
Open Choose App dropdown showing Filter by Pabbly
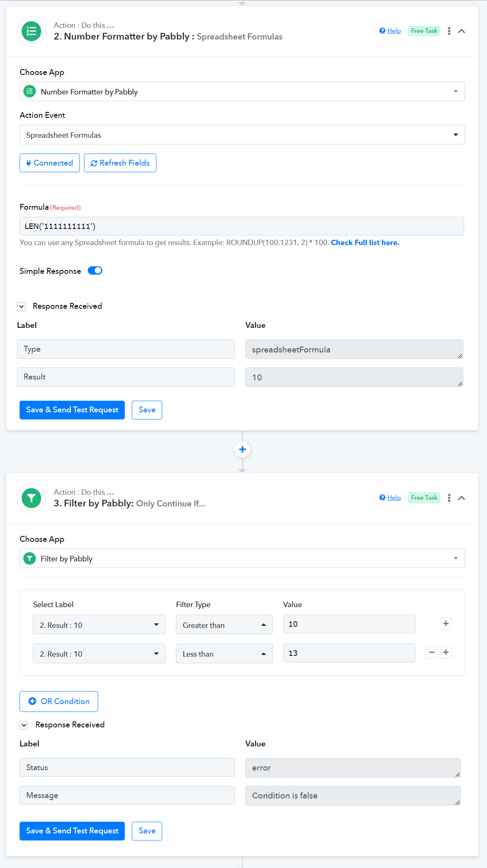coord(242,558)
